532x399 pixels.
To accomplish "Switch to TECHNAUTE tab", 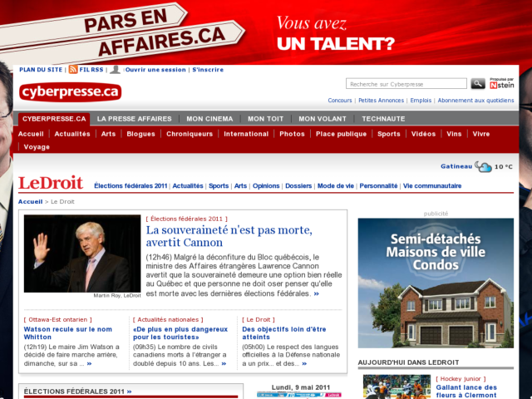I will coord(383,119).
